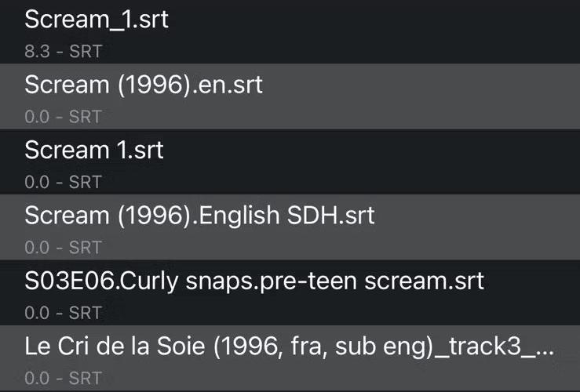The height and width of the screenshot is (392, 580).
Task: Open S03E06.Curly snaps.pre-teen scream.srt
Action: (290, 292)
